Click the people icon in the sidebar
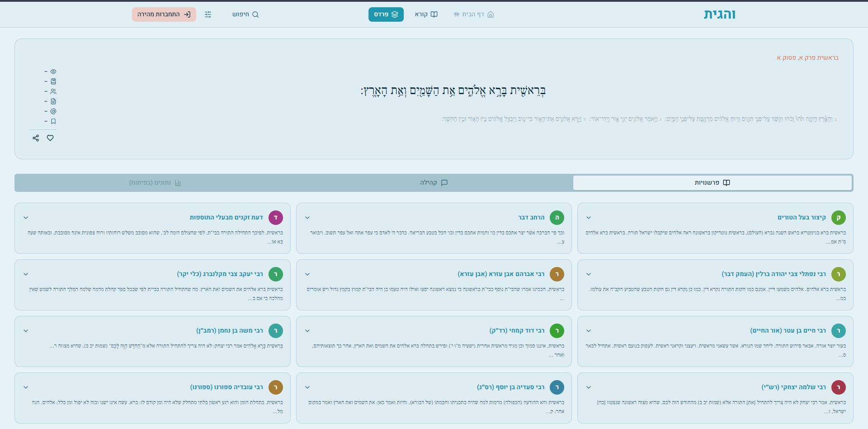Screen dimensions: 868x429 (53, 91)
